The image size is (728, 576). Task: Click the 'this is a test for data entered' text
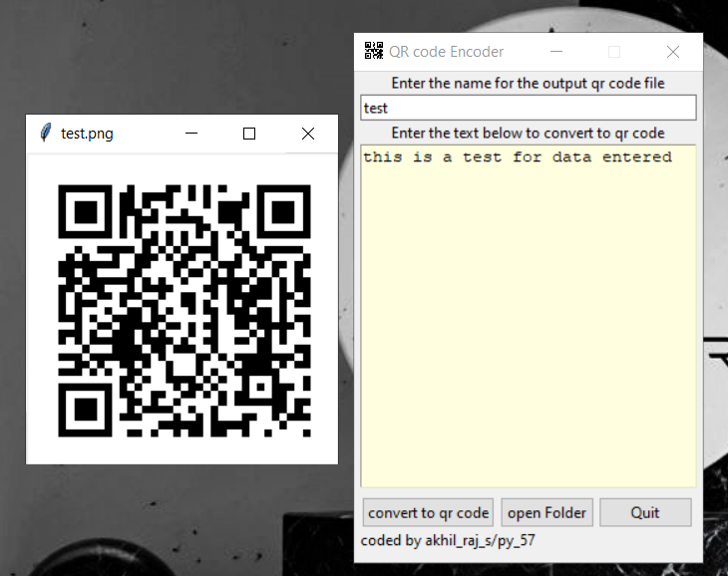tap(518, 156)
